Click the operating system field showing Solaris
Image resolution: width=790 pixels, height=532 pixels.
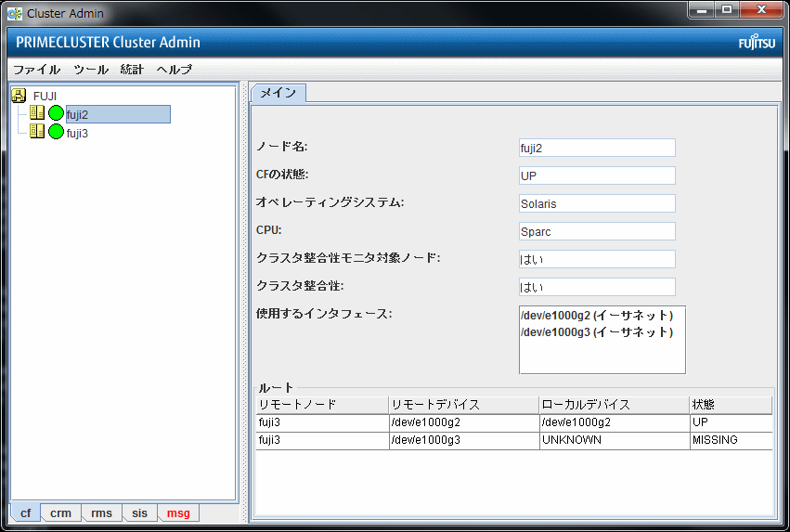click(597, 203)
